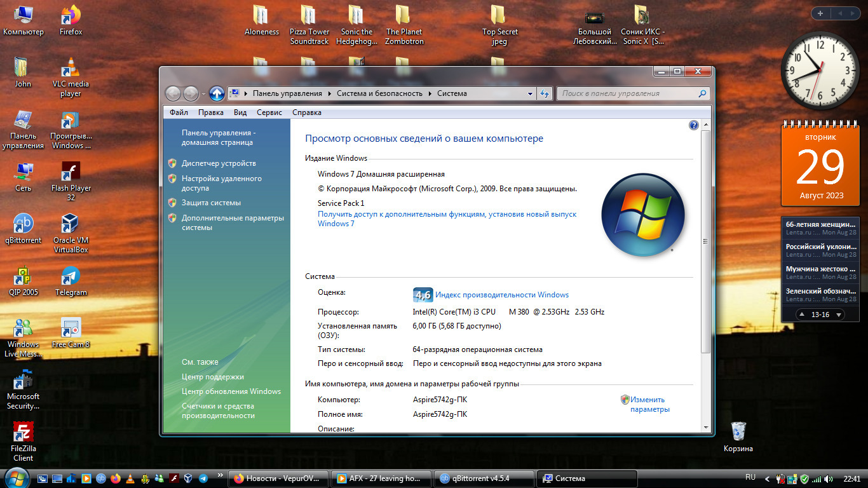Open Диспетчер устройств link
Viewport: 868px width, 488px height.
[219, 163]
